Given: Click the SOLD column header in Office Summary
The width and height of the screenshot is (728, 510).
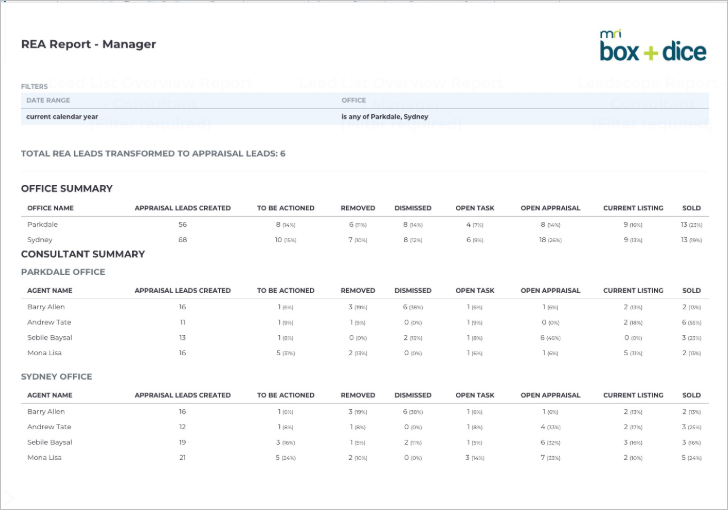Looking at the screenshot, I should coord(691,208).
